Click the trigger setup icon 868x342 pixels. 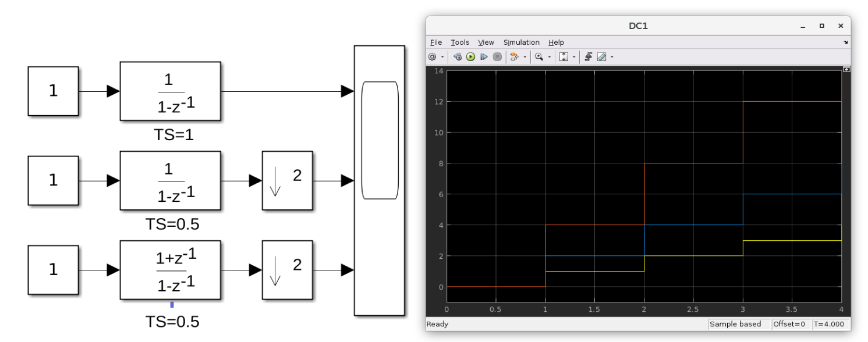click(x=590, y=56)
